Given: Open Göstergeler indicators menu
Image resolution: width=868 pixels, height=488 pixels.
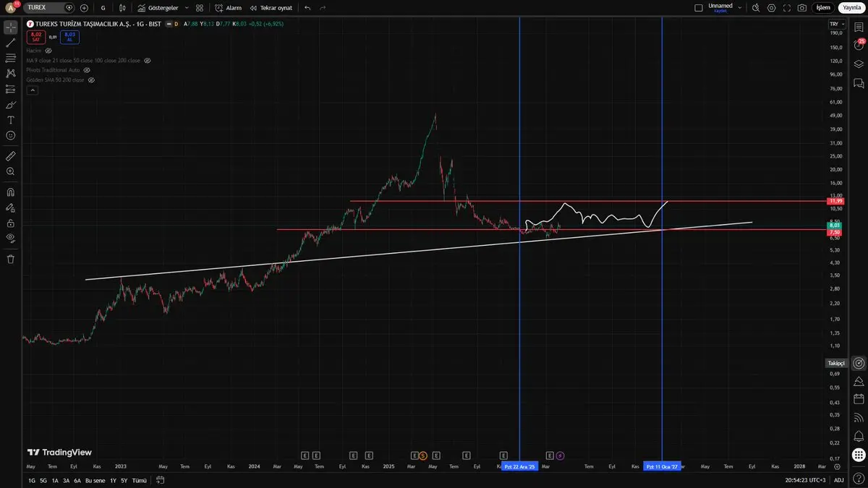Looking at the screenshot, I should (158, 7).
